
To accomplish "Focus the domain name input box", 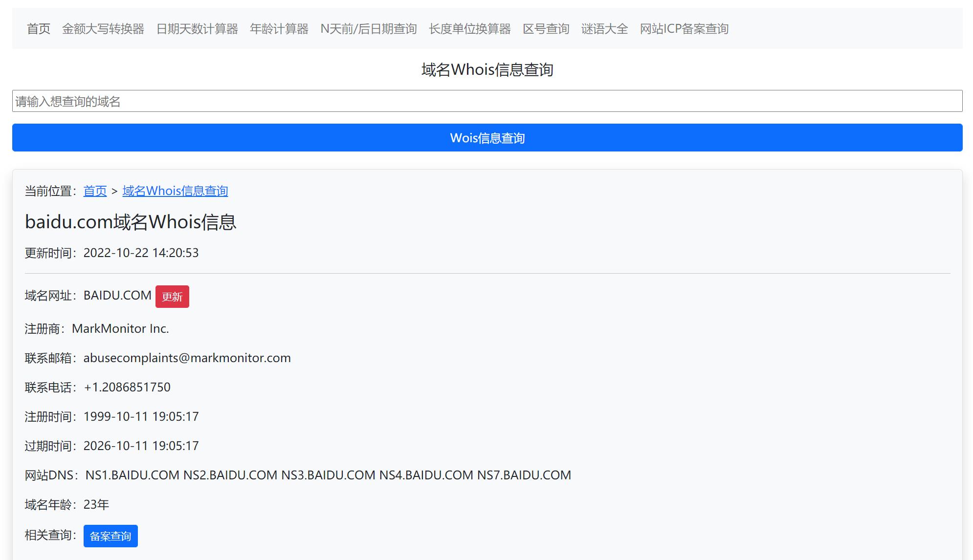I will coord(486,102).
